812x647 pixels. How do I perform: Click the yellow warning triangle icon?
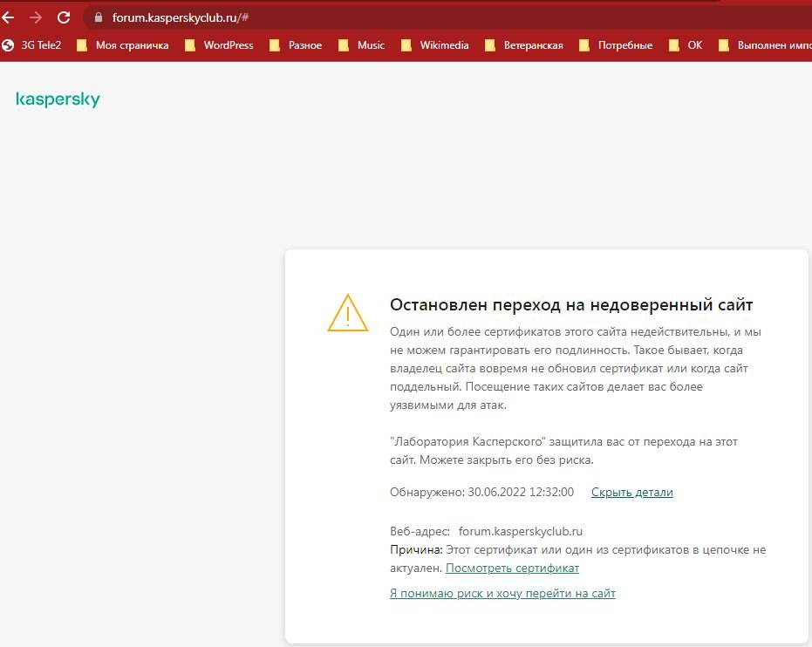(x=348, y=313)
